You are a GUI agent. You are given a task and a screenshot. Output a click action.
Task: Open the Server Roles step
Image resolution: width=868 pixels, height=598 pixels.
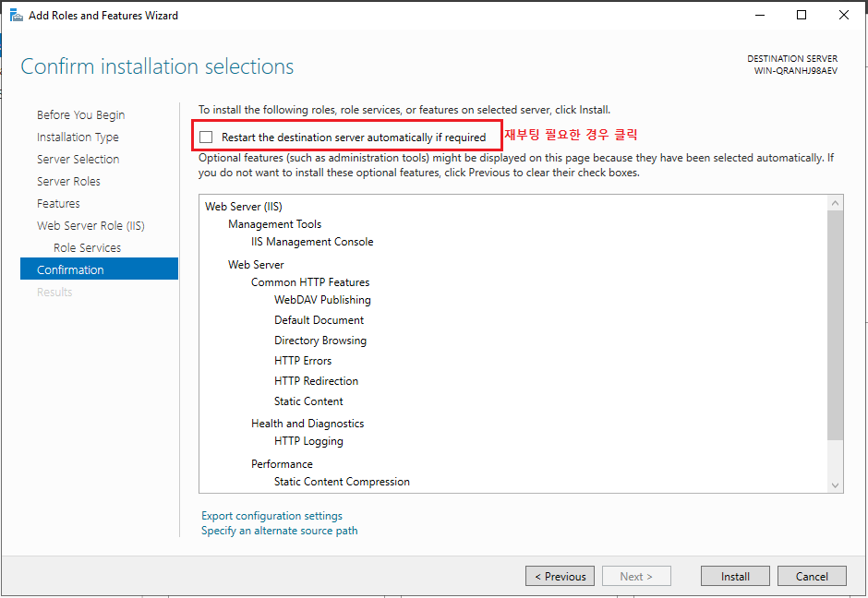click(x=68, y=182)
